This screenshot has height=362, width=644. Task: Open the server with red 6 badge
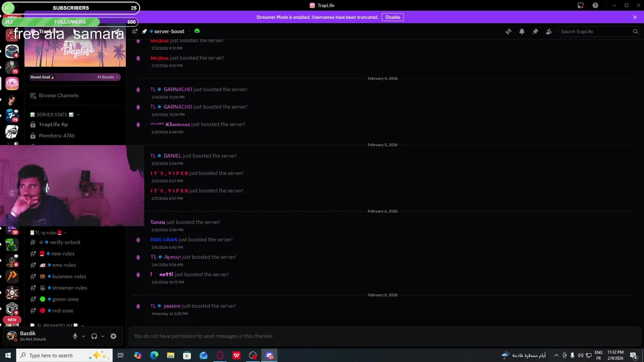point(12,260)
